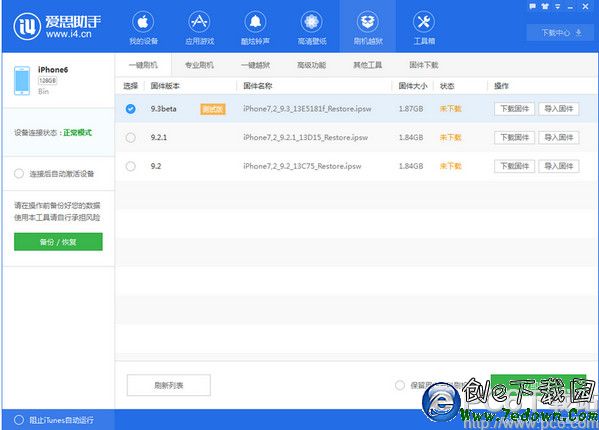
Task: Switch to the 一键刷机 tab
Action: (143, 65)
